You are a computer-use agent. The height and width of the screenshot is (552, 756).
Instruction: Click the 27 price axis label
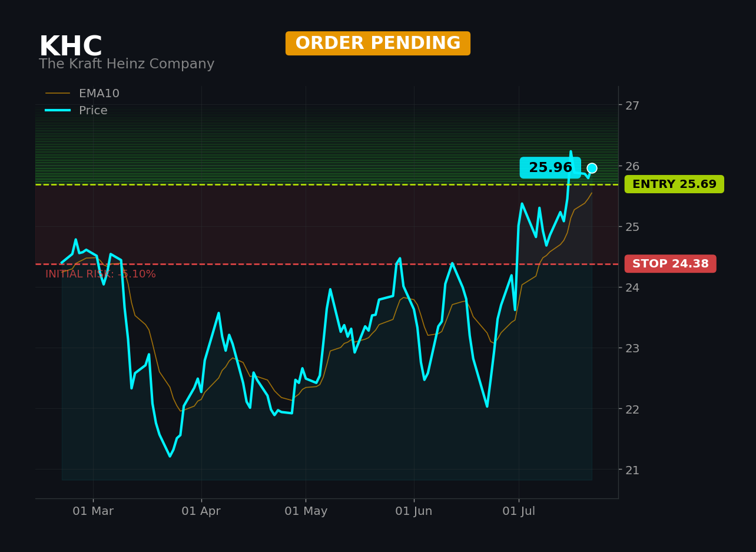pos(632,105)
